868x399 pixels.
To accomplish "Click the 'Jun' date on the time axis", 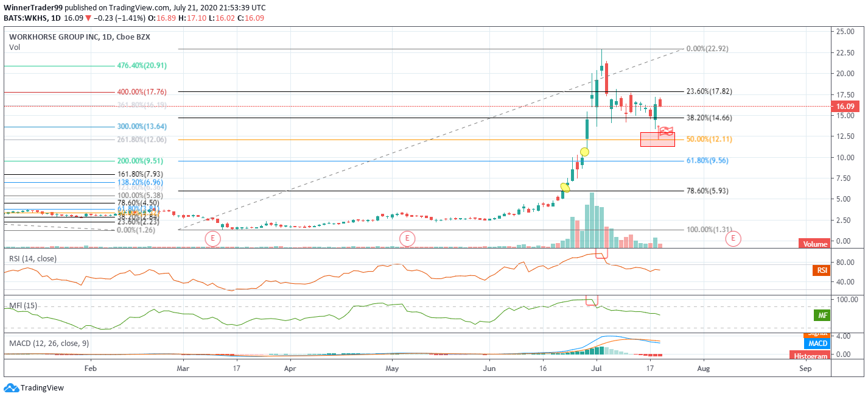I will 489,369.
